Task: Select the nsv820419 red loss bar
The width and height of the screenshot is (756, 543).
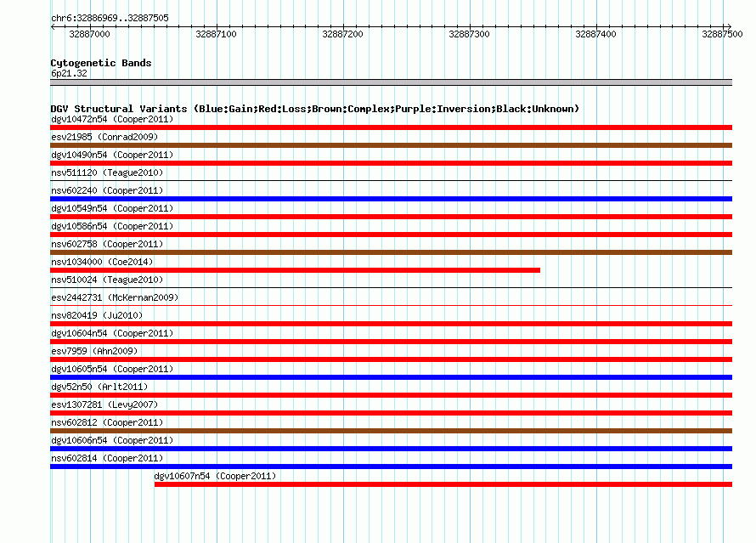Action: click(x=391, y=324)
